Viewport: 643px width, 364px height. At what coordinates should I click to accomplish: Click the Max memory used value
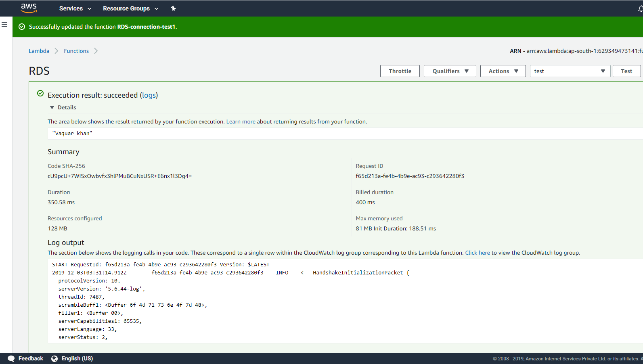396,228
